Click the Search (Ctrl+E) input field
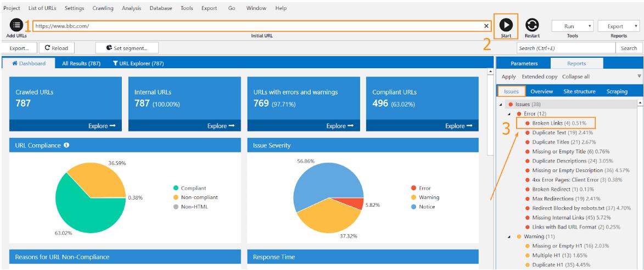 coord(566,48)
